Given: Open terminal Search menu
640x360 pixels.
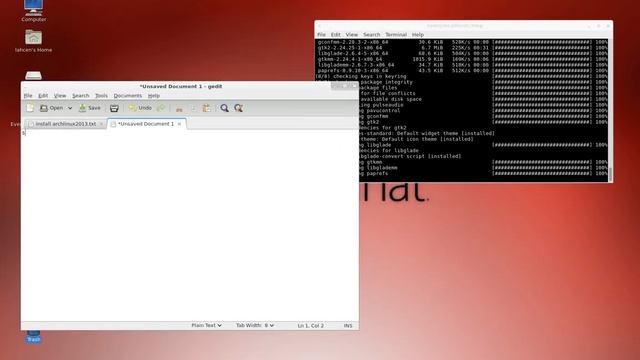Looking at the screenshot, I should 371,35.
